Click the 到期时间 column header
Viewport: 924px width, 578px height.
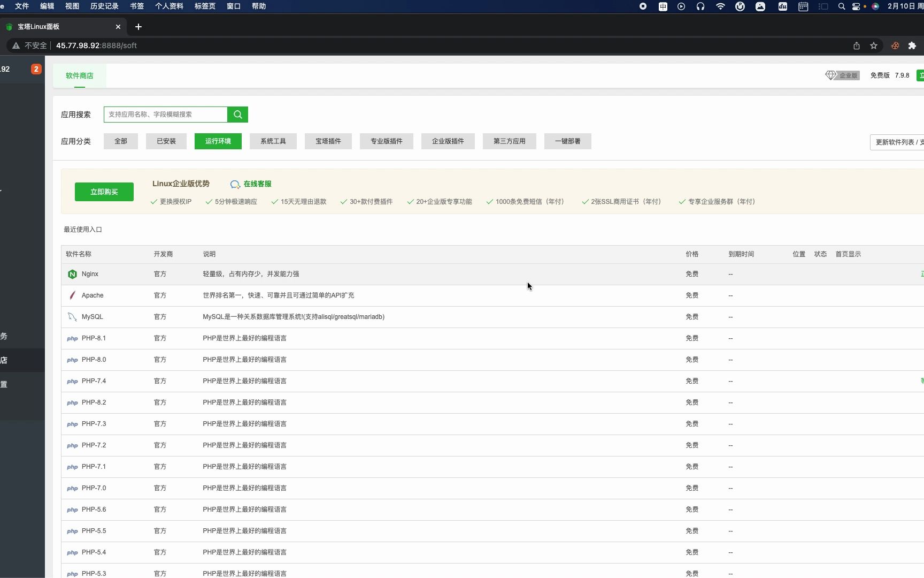click(x=741, y=254)
